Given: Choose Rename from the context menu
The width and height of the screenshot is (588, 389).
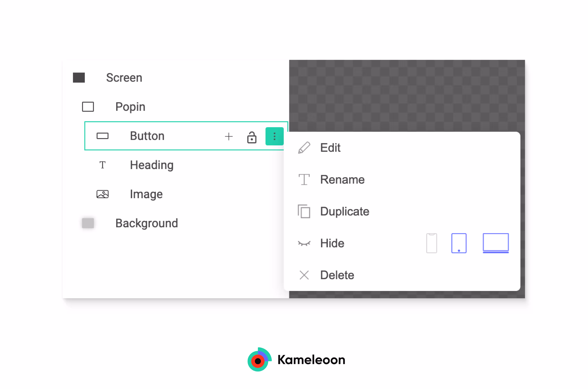Looking at the screenshot, I should [x=342, y=179].
